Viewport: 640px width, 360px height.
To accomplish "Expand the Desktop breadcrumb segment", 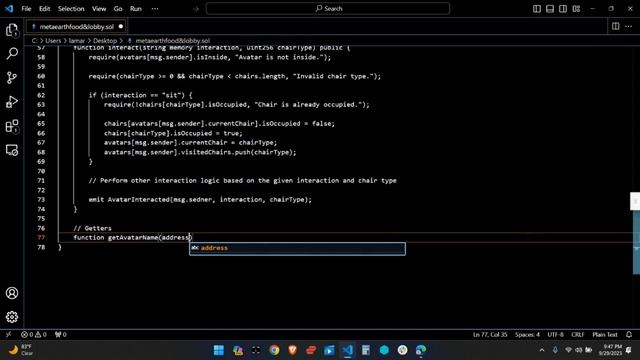I will 105,41.
